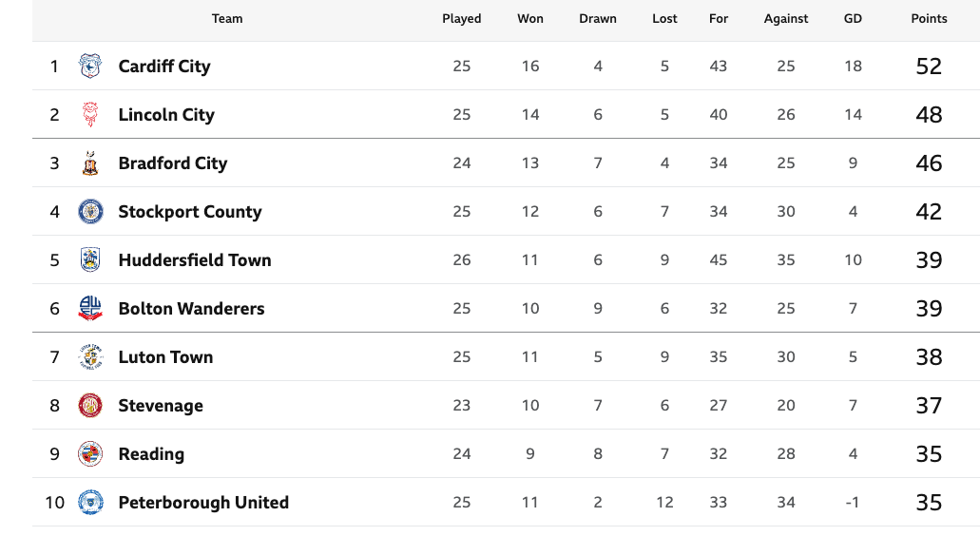The height and width of the screenshot is (536, 980).
Task: Click the Lincoln City club crest
Action: pos(90,115)
